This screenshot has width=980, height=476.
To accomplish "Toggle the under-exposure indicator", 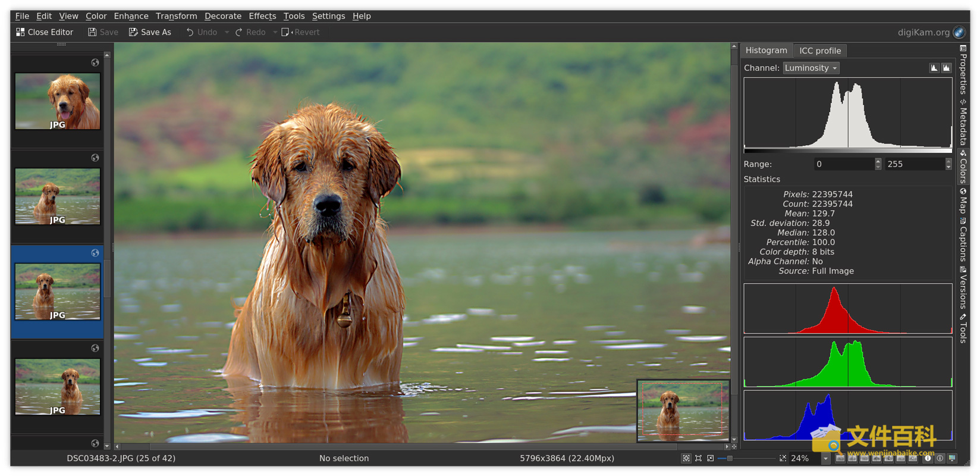I will coord(928,458).
